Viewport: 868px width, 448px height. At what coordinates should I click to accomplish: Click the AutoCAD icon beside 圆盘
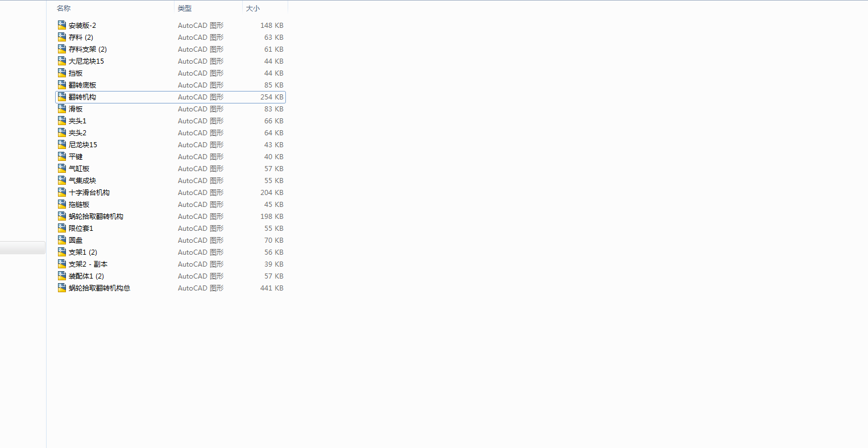(62, 240)
